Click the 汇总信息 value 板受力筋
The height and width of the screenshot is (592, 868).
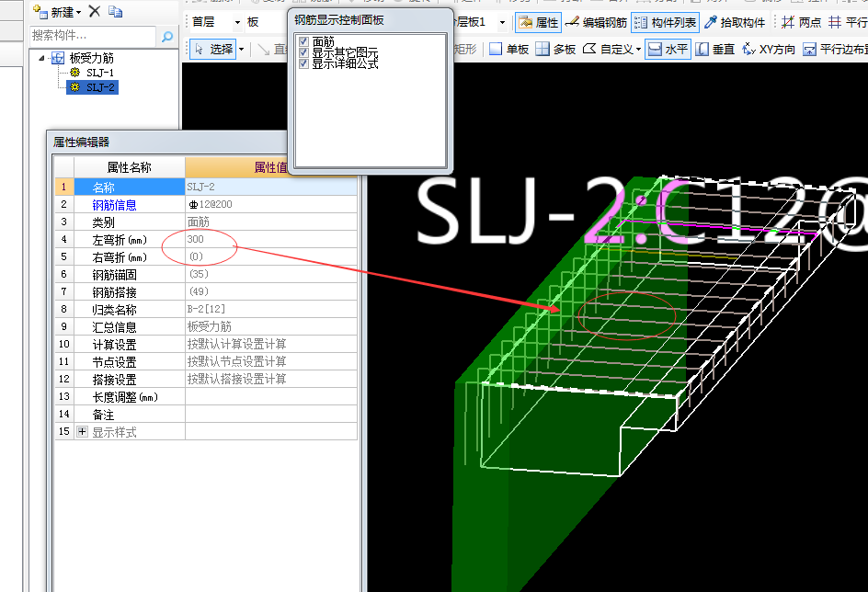tap(210, 326)
